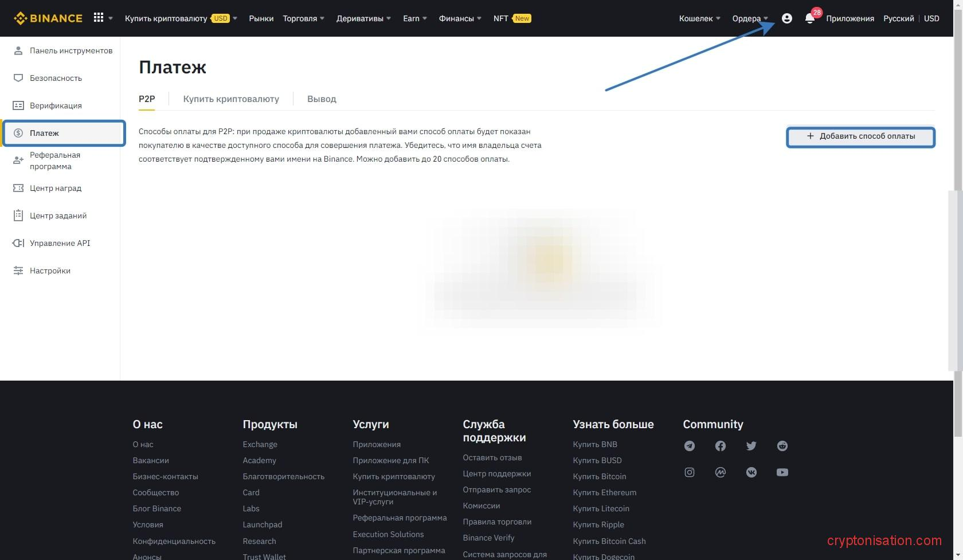Click the profile account icon
963x560 pixels.
coord(786,18)
